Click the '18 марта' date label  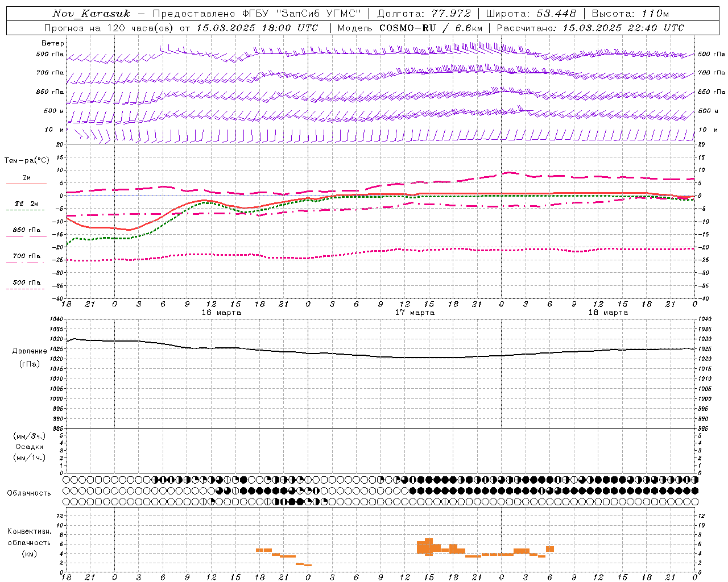[x=609, y=313]
